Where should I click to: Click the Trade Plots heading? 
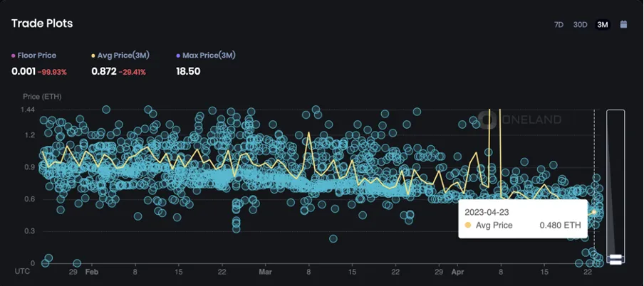coord(42,23)
